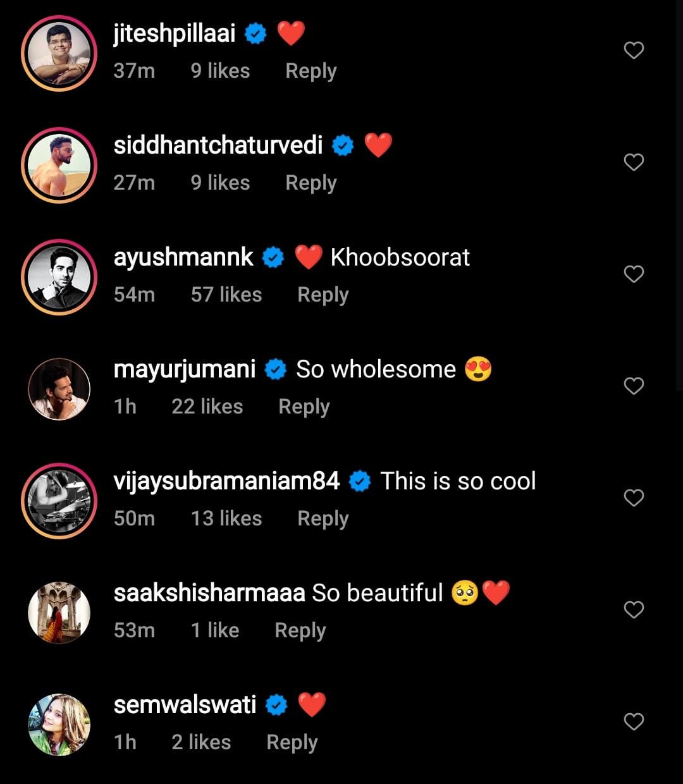The height and width of the screenshot is (784, 683).
Task: Like jiteshpillaai's comment with the heart icon
Action: [x=634, y=49]
